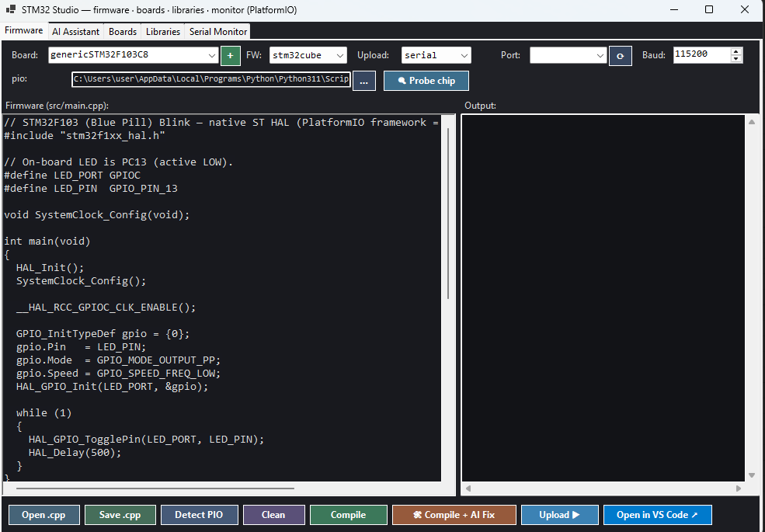Refresh the serial port list
Viewport: 765px width, 532px height.
[x=620, y=56]
